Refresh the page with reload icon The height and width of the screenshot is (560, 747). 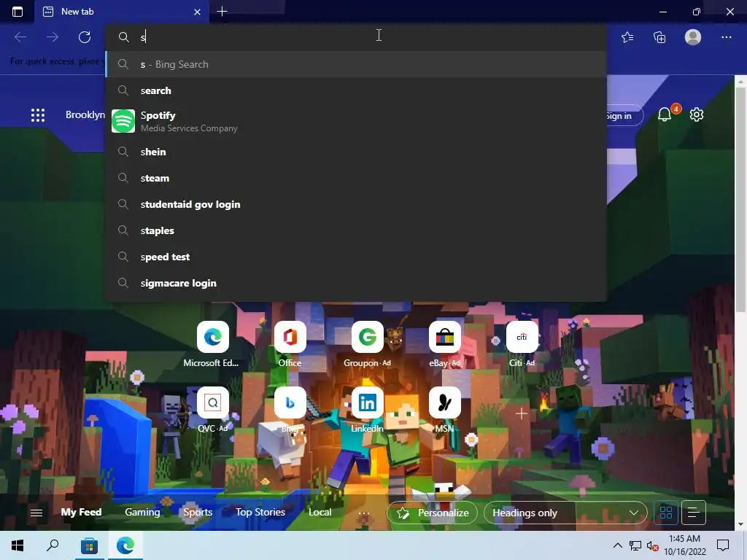pos(85,37)
